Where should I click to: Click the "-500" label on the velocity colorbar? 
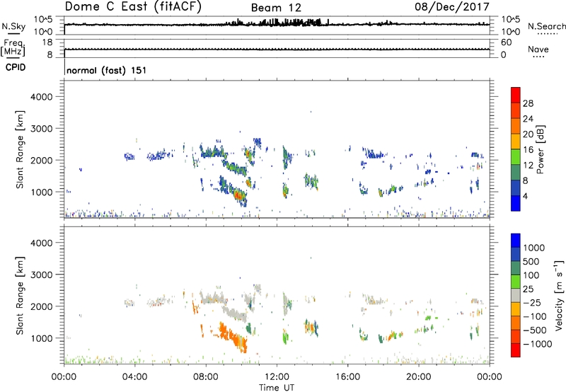click(535, 330)
